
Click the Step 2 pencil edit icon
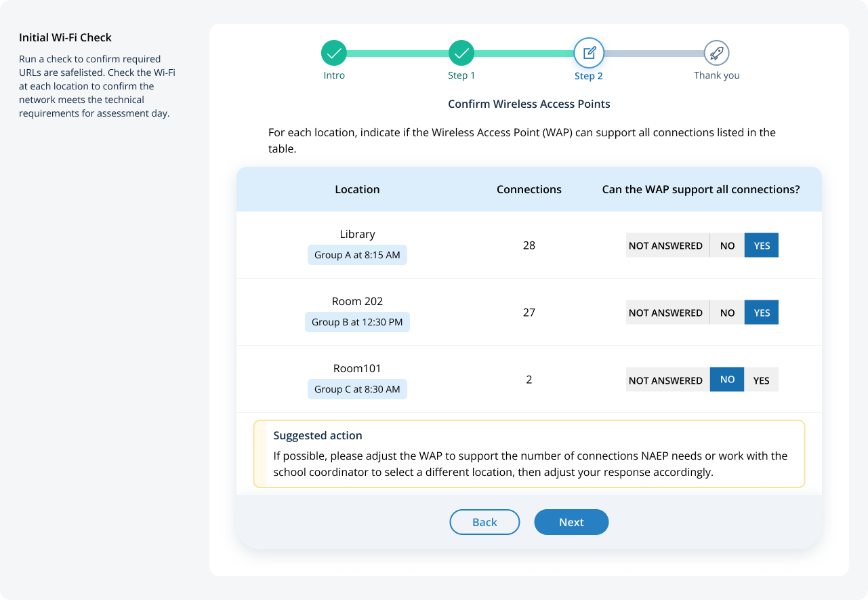[589, 53]
